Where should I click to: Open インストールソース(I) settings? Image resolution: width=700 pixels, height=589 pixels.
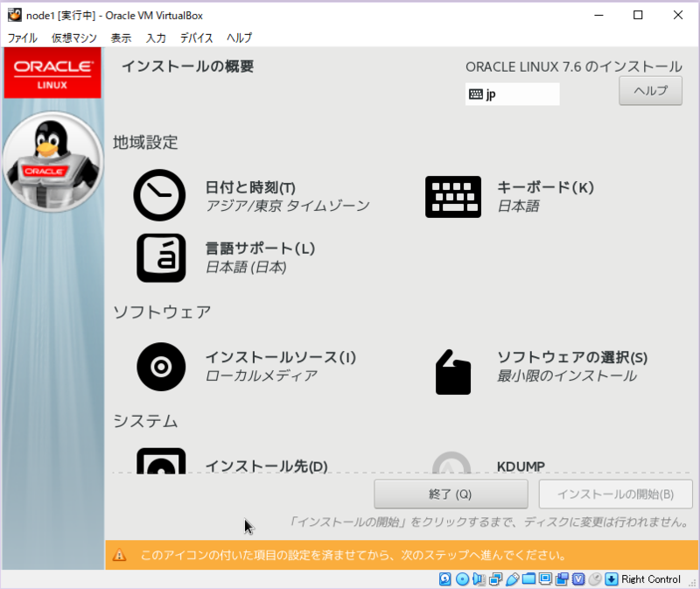coord(280,357)
